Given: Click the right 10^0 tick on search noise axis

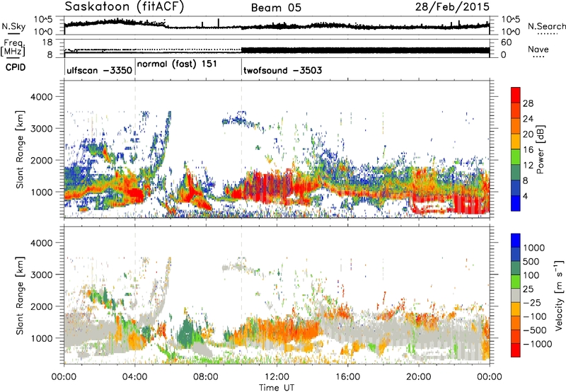Looking at the screenshot, I should pos(511,32).
